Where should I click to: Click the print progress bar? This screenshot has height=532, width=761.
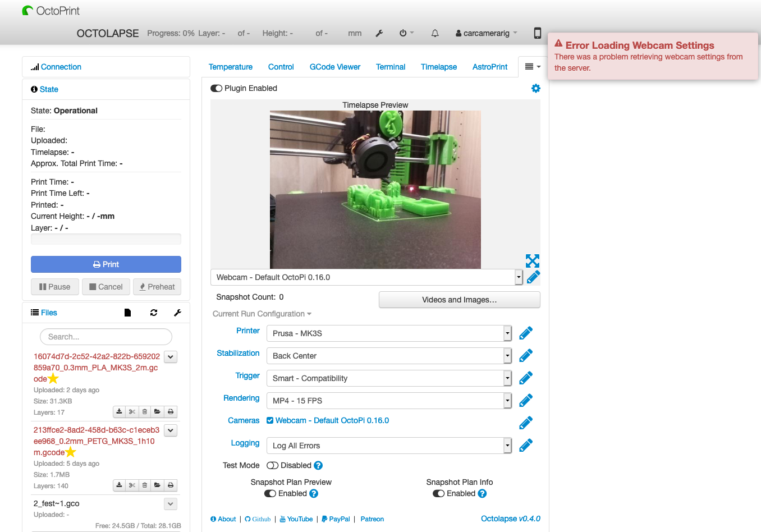[x=106, y=239]
